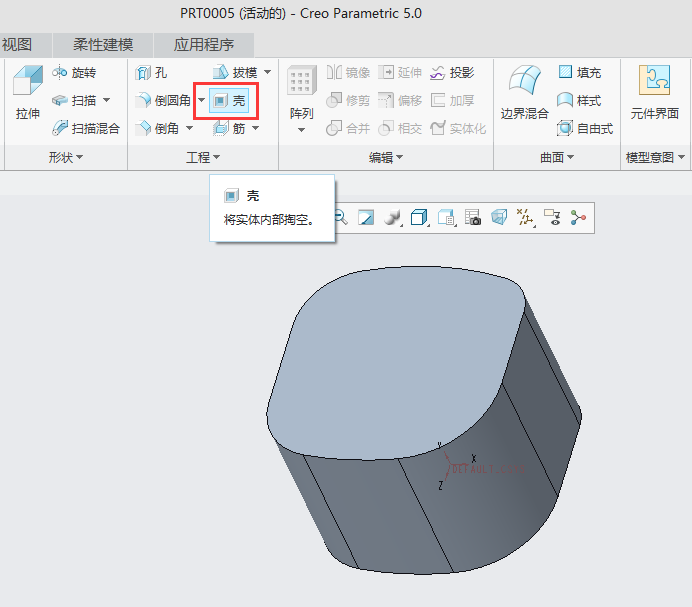The height and width of the screenshot is (607, 692).
Task: Start the 扫描混合 swept blend tool
Action: (x=86, y=128)
